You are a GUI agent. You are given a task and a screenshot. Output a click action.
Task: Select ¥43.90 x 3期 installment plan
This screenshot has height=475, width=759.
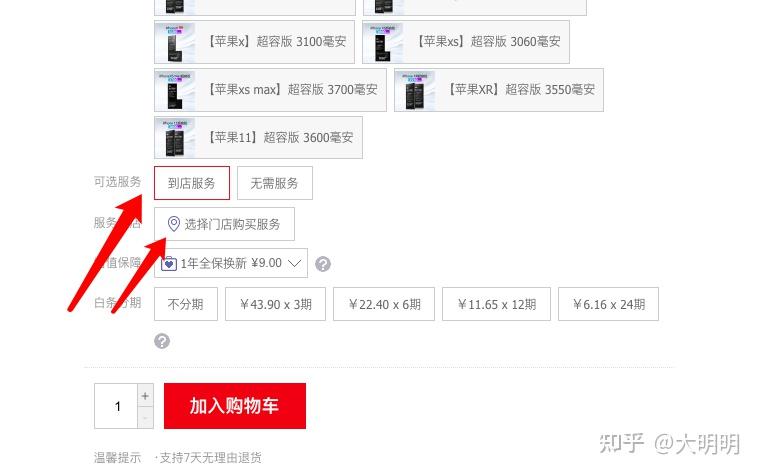(x=275, y=304)
